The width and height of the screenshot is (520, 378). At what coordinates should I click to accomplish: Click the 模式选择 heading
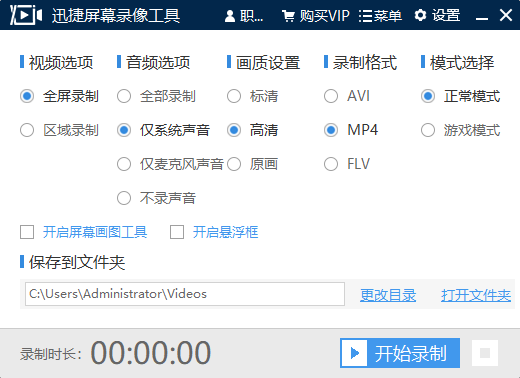[x=462, y=63]
